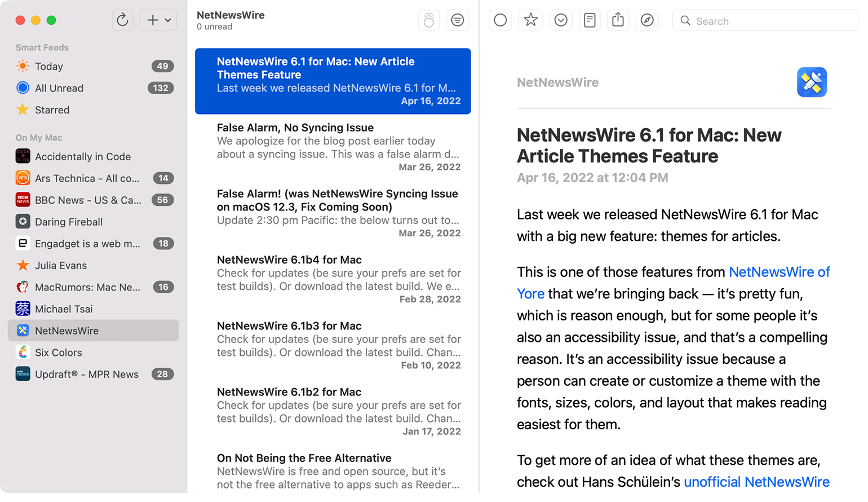Image resolution: width=868 pixels, height=502 pixels.
Task: Click the All Unread blue circle icon
Action: (23, 87)
